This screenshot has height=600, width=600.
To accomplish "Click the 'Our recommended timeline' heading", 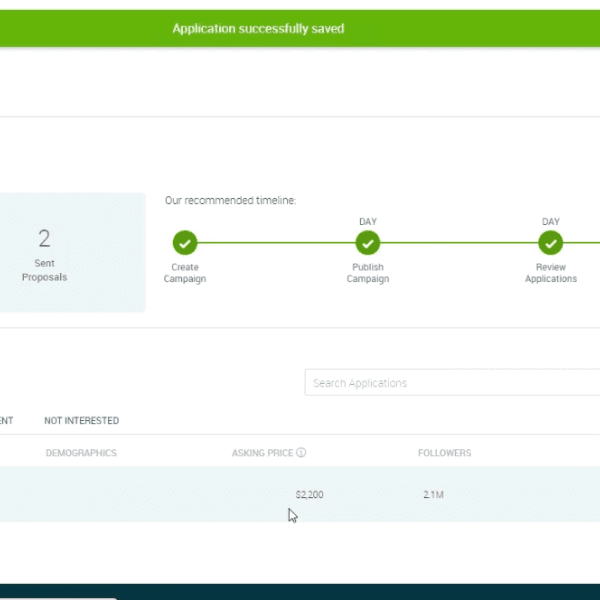I will pos(230,201).
